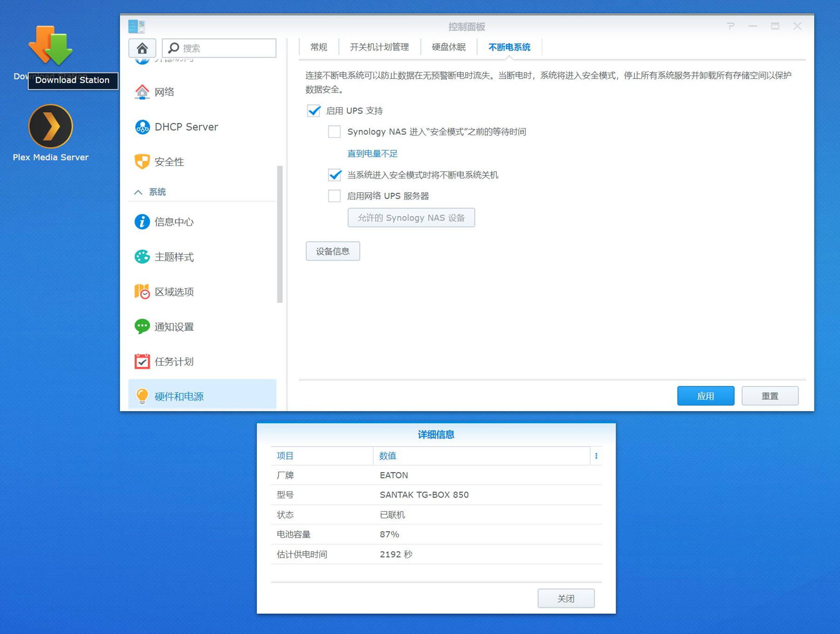This screenshot has height=634, width=840.
Task: Select 硬件和电源 in the sidebar
Action: (x=179, y=396)
